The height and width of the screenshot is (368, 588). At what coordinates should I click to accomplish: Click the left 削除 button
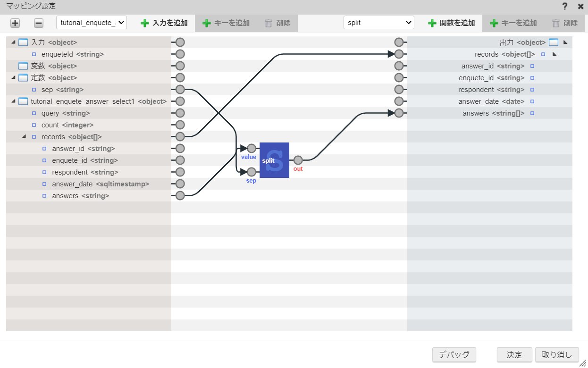277,23
